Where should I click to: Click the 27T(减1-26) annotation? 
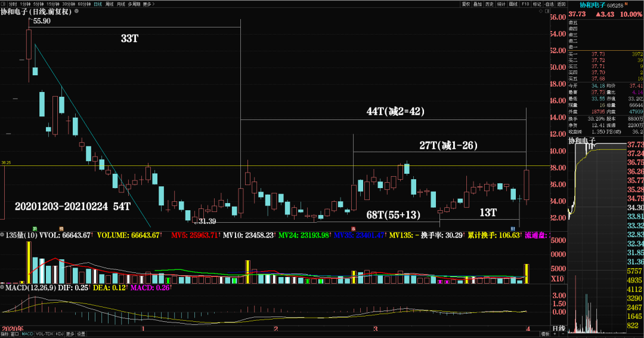point(448,145)
